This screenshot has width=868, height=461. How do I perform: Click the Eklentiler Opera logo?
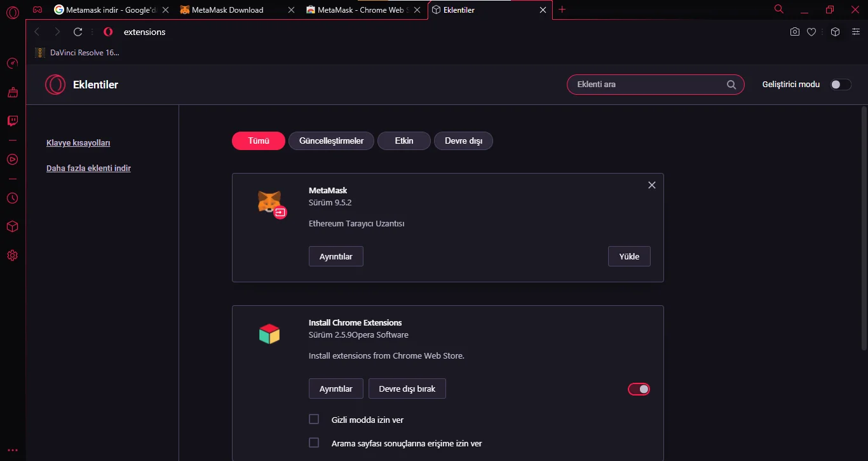(55, 85)
